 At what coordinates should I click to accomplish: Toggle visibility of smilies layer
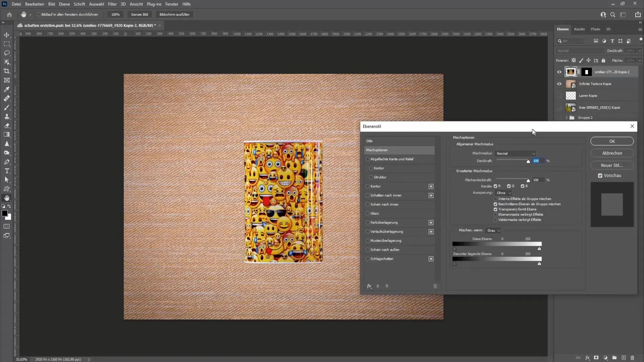tap(559, 72)
